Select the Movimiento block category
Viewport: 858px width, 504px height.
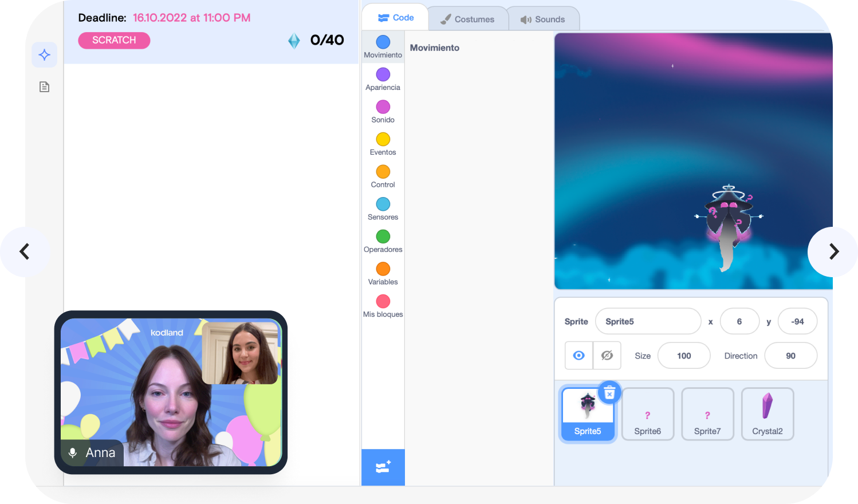pyautogui.click(x=383, y=47)
